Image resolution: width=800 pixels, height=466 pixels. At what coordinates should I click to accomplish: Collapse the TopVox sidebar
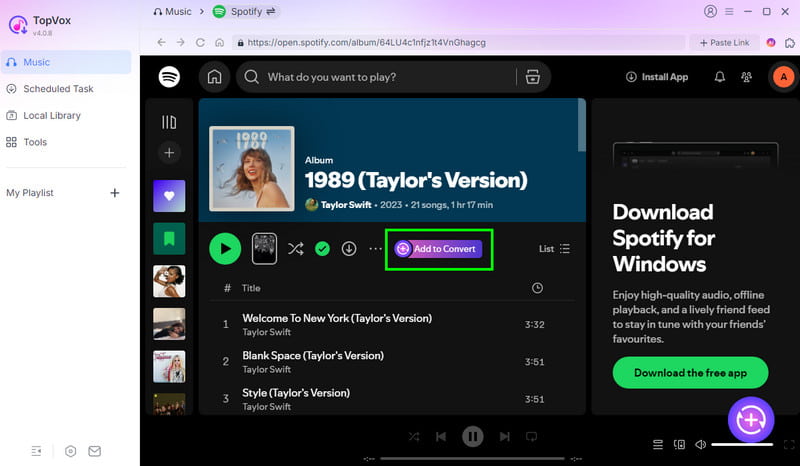point(36,451)
